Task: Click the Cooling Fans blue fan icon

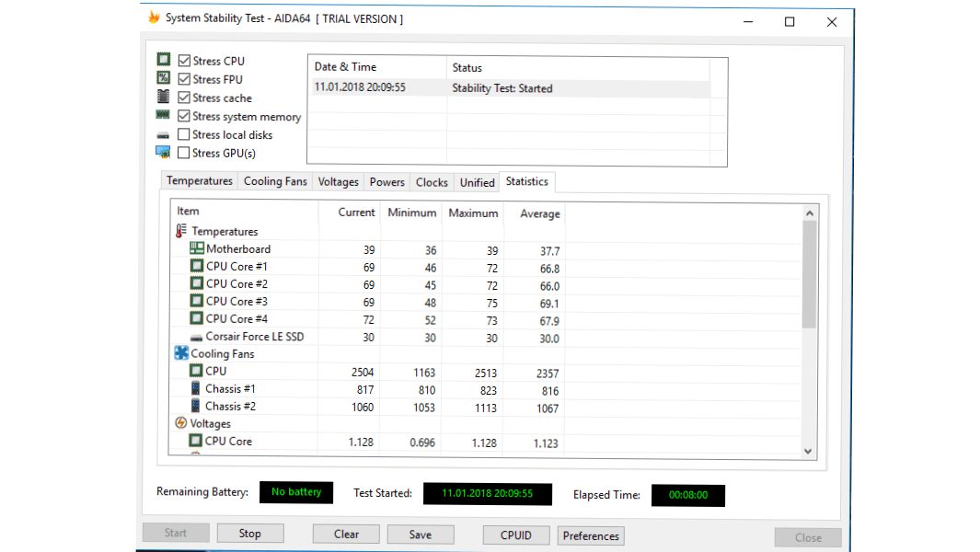Action: coord(181,353)
